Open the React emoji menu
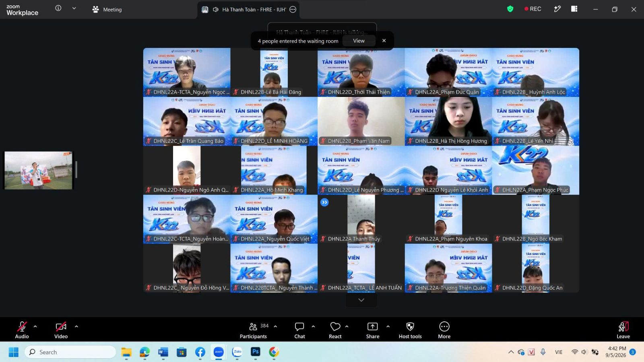Screen dimensions: 644x362 click(x=335, y=330)
